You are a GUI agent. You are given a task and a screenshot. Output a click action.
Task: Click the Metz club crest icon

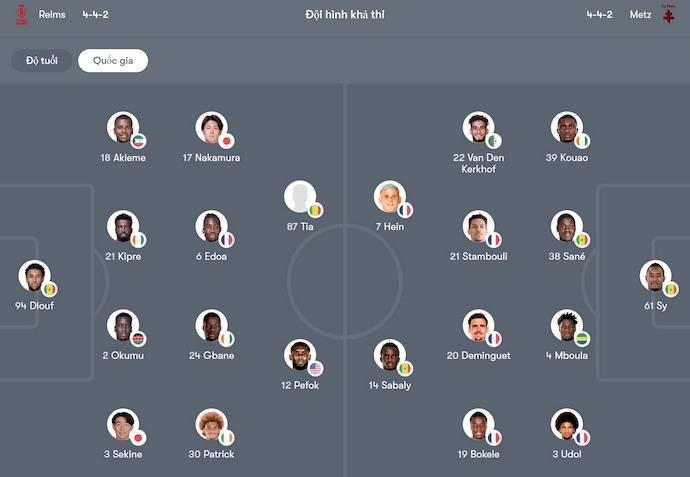click(669, 16)
